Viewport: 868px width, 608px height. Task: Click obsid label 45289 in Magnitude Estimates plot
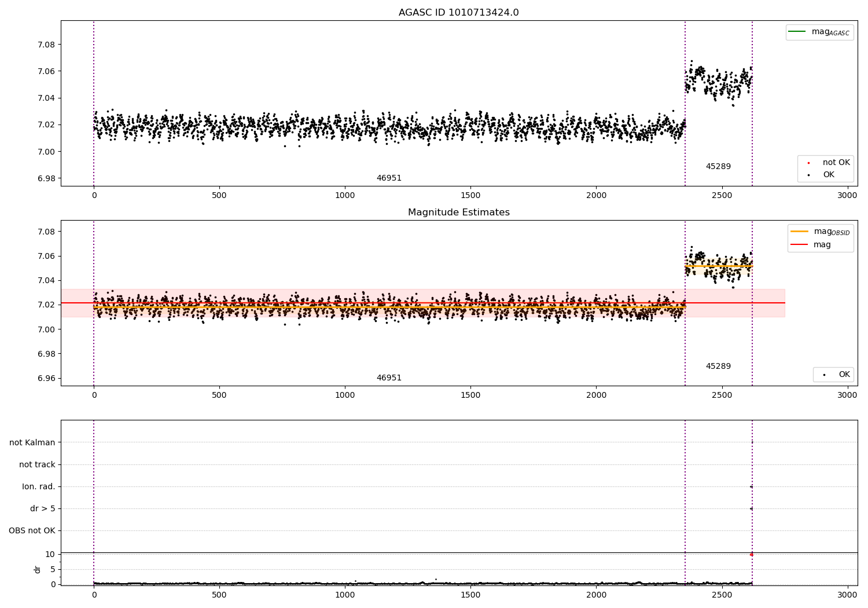[718, 366]
